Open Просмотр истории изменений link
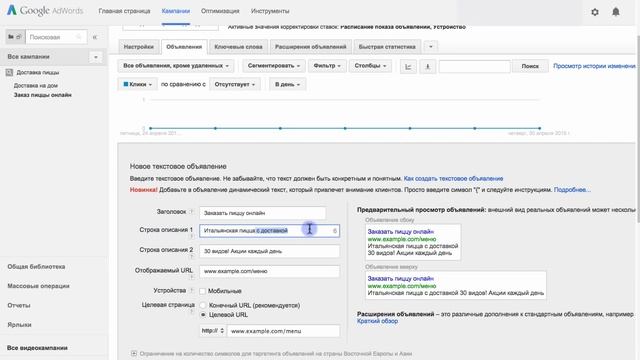This screenshot has width=640, height=360. point(594,66)
